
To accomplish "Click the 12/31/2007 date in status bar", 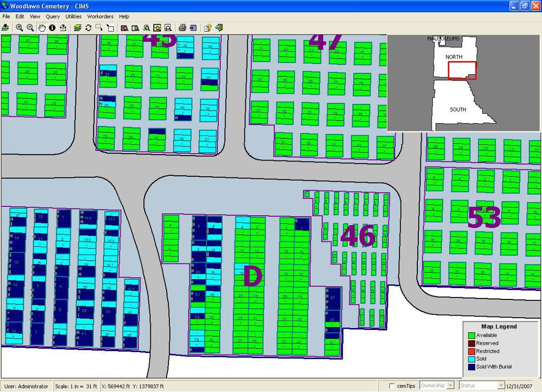I will 519,387.
